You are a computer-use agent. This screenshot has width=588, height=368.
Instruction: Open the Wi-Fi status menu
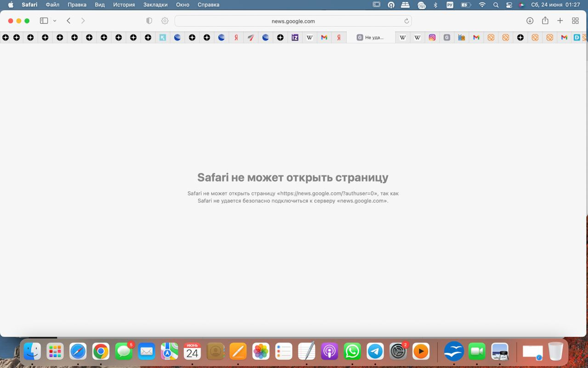482,5
